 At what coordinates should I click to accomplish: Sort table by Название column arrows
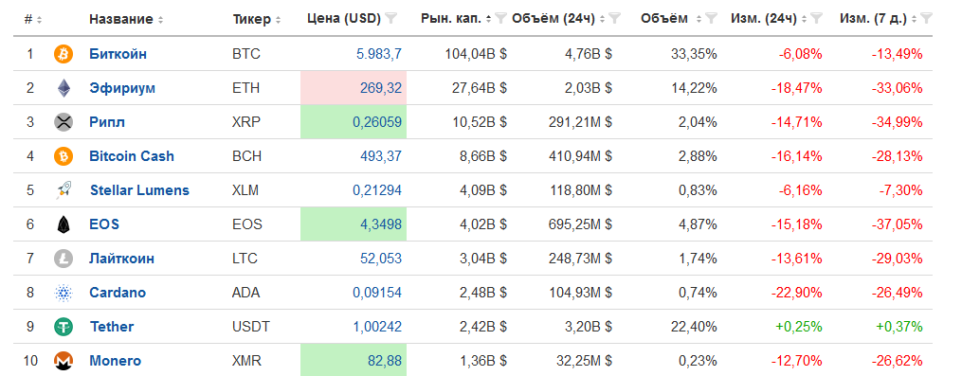[160, 19]
